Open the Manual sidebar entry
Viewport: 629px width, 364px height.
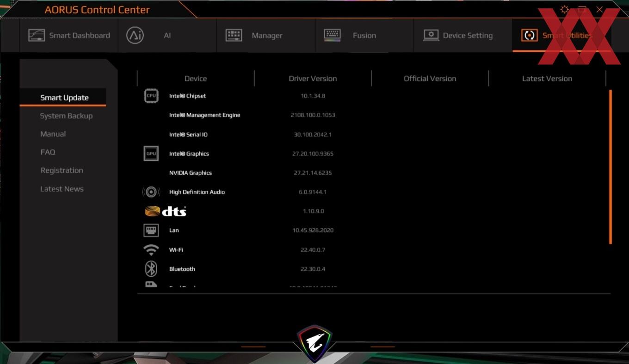(53, 134)
